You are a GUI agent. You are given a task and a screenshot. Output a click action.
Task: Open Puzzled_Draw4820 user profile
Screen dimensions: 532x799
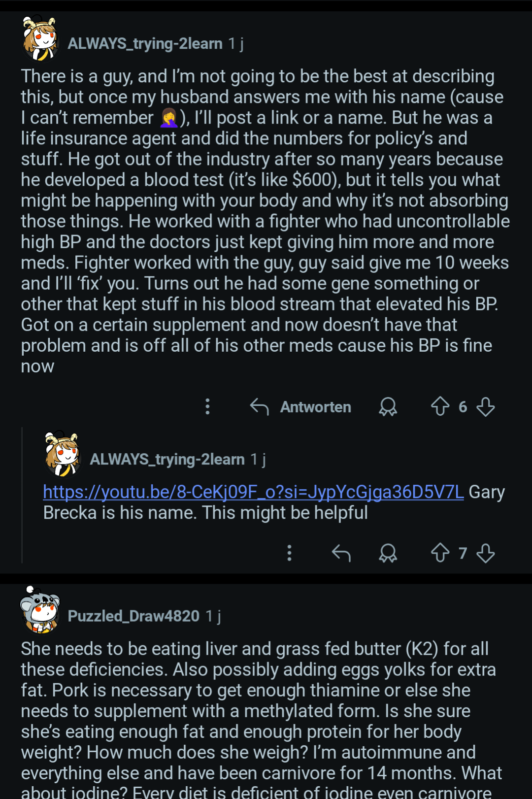coord(133,616)
